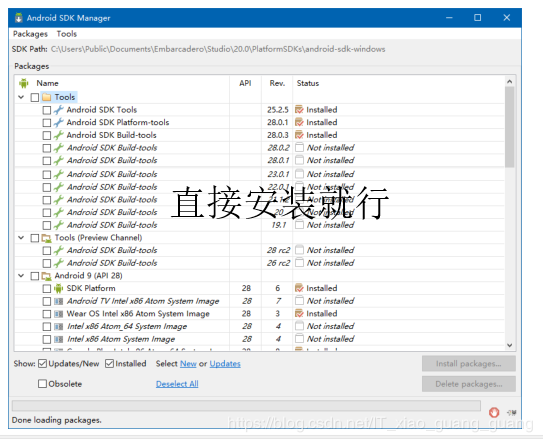543x442 pixels.
Task: Toggle the Installed show filter
Action: click(x=109, y=364)
